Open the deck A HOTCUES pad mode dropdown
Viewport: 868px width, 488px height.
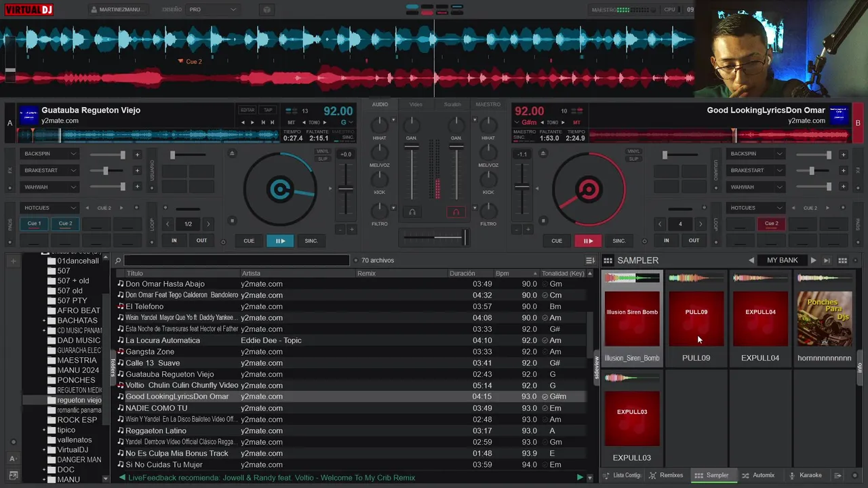[x=50, y=208]
